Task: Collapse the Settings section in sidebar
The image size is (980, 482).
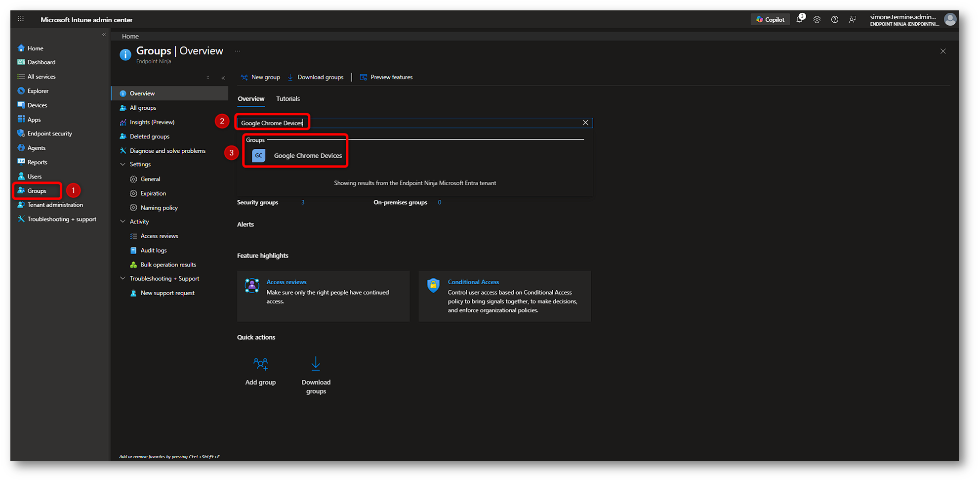Action: [x=123, y=164]
